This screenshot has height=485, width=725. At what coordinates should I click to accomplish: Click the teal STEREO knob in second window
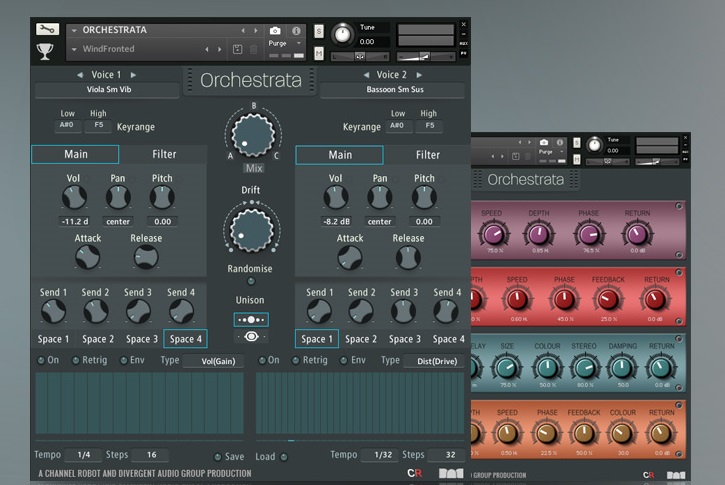(x=584, y=367)
